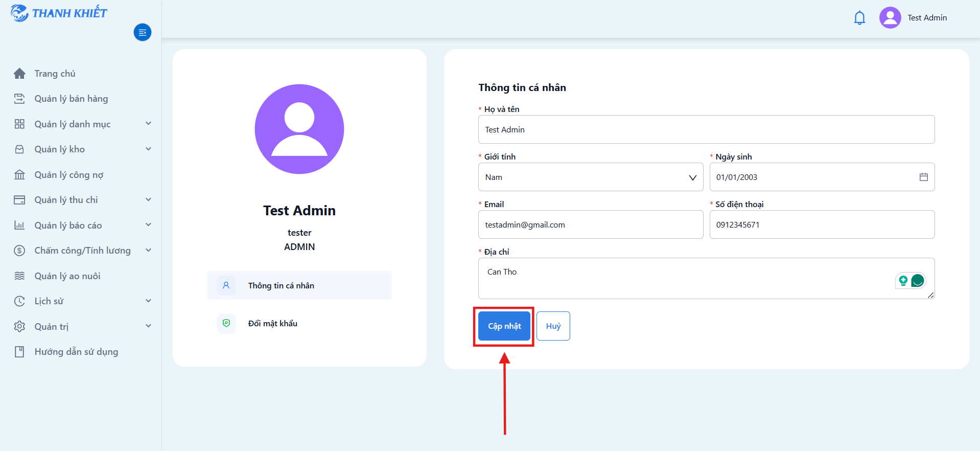Click the purple user avatar in header

[x=890, y=17]
